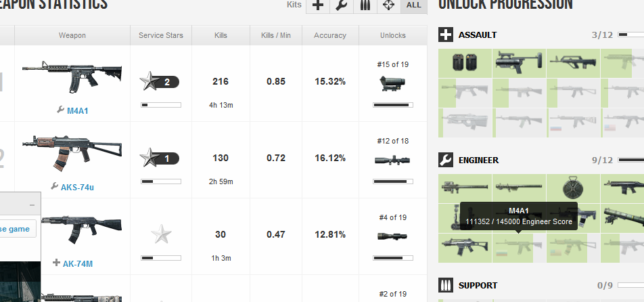The height and width of the screenshot is (302, 644).
Task: Click the '15.32%' accuracy value
Action: pos(330,81)
